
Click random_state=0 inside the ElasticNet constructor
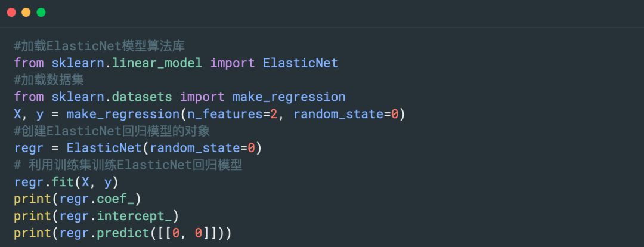pyautogui.click(x=202, y=147)
